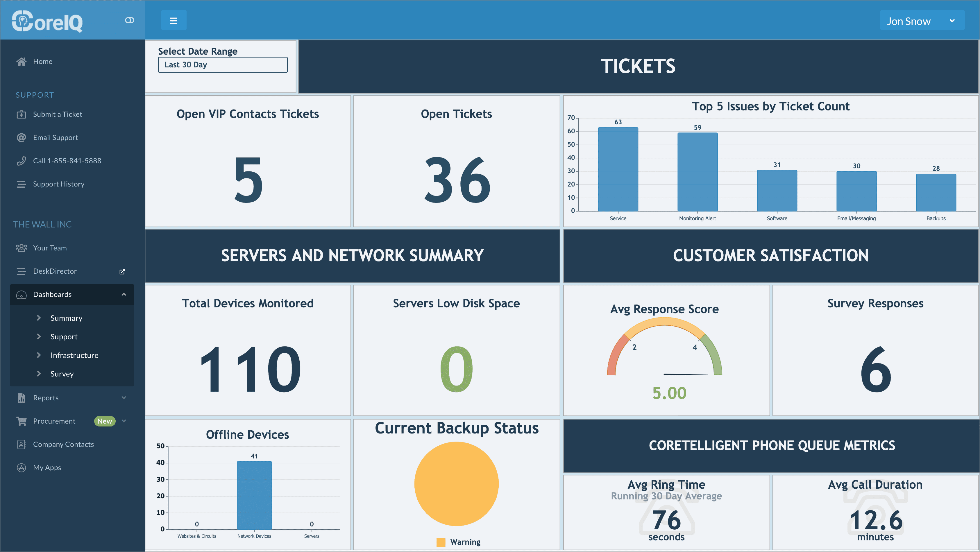Image resolution: width=980 pixels, height=552 pixels.
Task: Click the Home house icon
Action: (21, 61)
